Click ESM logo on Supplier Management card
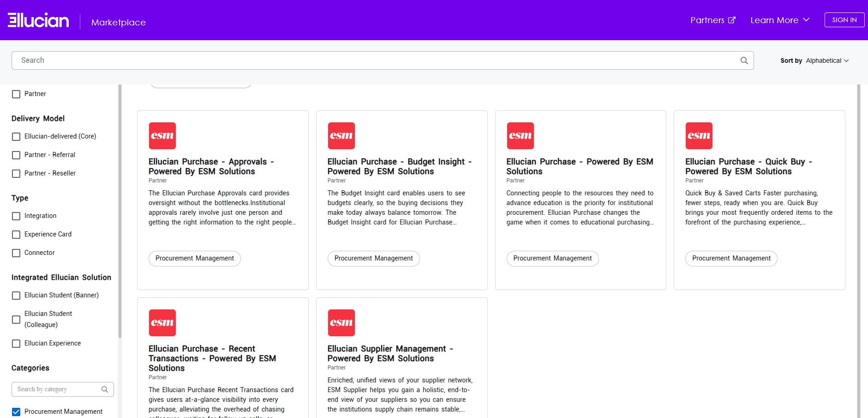The height and width of the screenshot is (418, 868). 341,323
